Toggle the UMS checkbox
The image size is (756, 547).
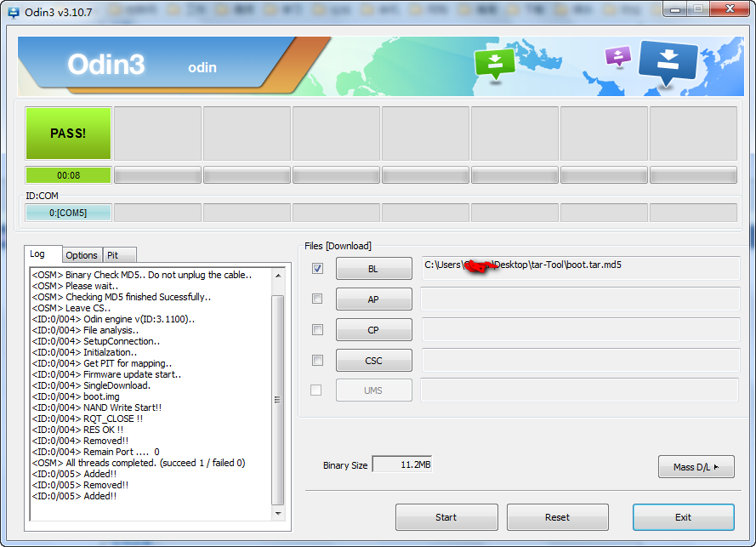pyautogui.click(x=315, y=390)
